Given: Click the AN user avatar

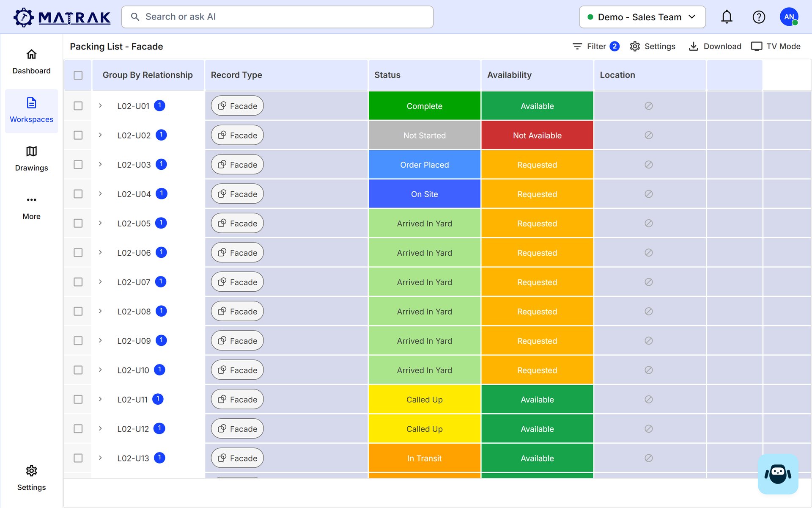Looking at the screenshot, I should [789, 17].
